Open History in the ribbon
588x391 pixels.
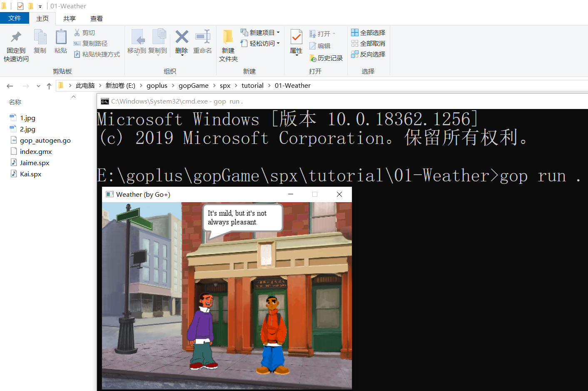click(x=326, y=58)
